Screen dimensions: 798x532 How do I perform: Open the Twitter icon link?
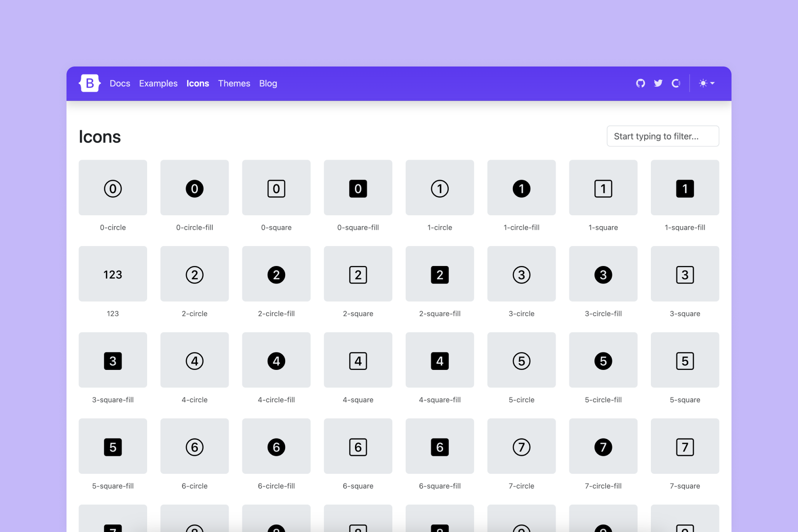coord(658,84)
